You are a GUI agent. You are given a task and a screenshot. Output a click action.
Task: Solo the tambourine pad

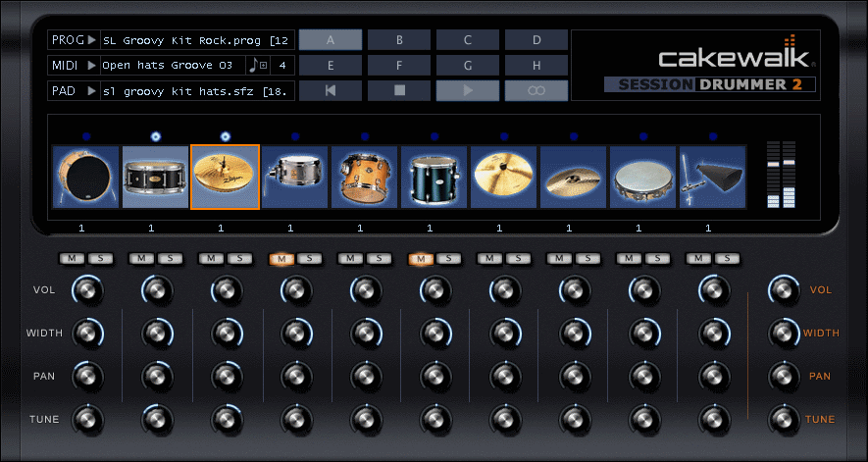658,258
